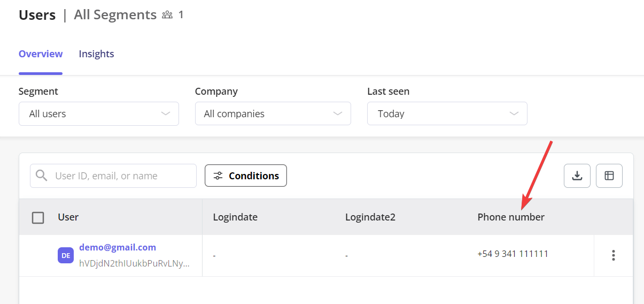Click the DE user avatar
Screen dimensions: 644x304
click(x=66, y=255)
